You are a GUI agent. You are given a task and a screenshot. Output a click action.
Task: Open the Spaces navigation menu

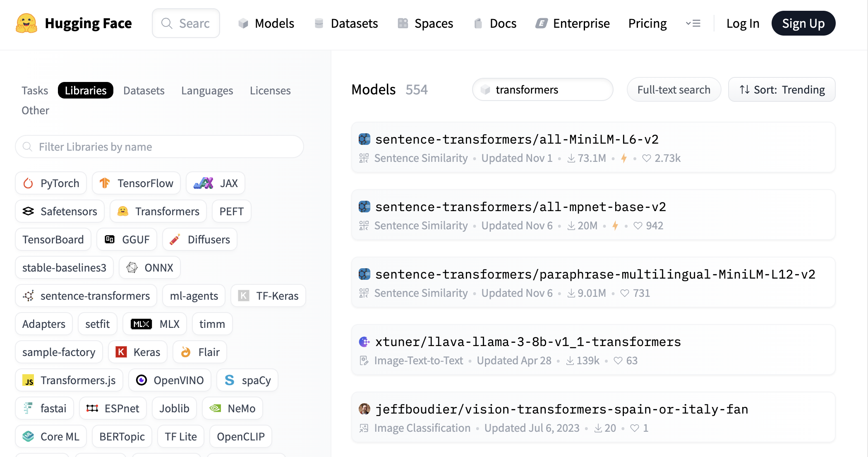(425, 24)
